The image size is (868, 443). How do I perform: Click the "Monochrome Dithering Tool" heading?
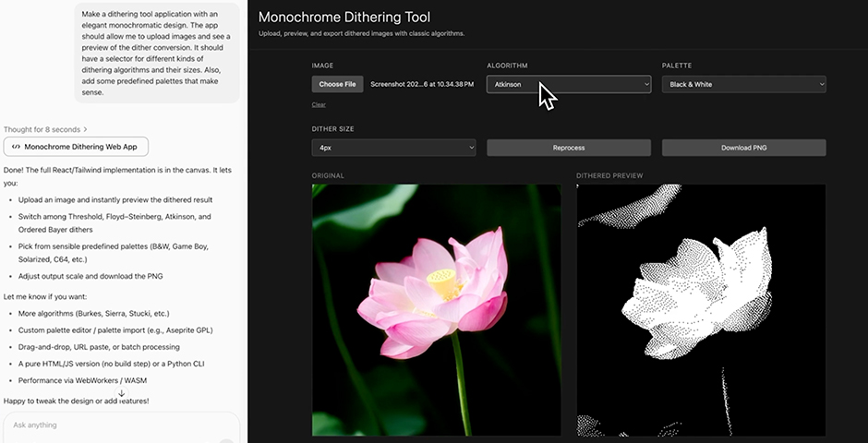[x=344, y=17]
